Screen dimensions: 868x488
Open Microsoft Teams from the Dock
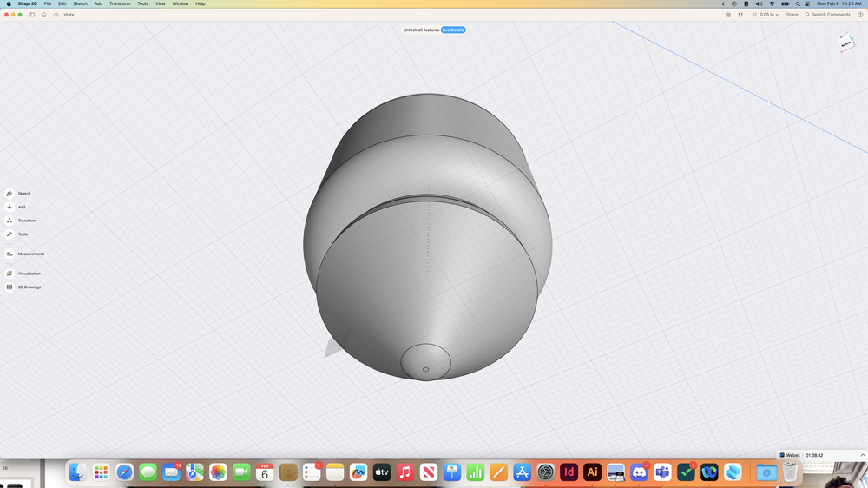(x=662, y=472)
